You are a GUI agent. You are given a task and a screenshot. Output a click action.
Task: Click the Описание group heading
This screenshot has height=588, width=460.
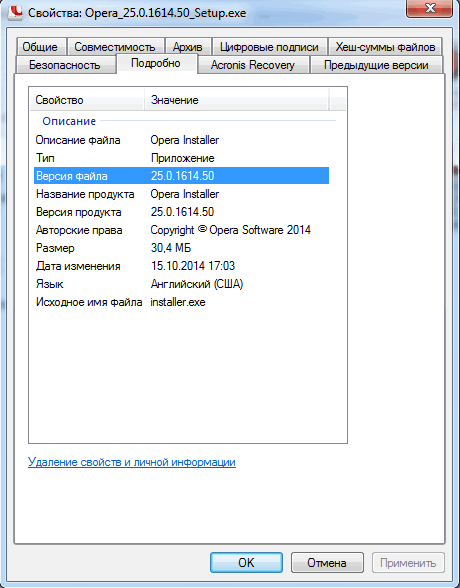pos(69,121)
